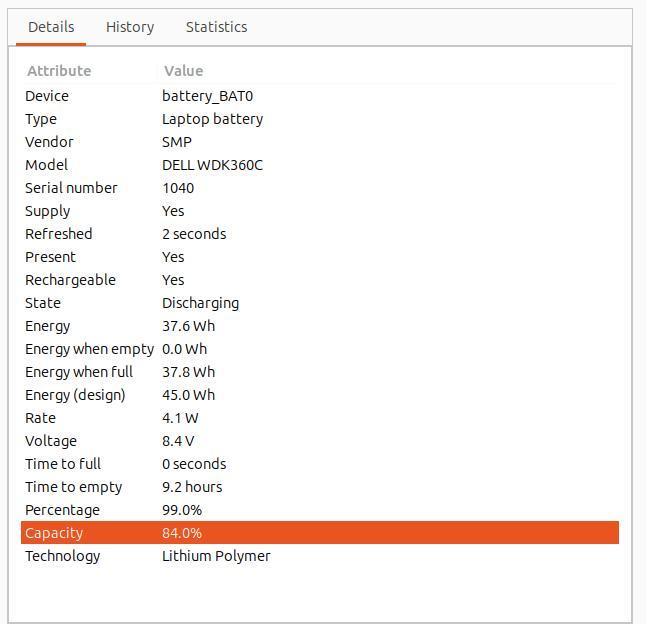Open the Statistics tab
646x624 pixels.
click(216, 27)
